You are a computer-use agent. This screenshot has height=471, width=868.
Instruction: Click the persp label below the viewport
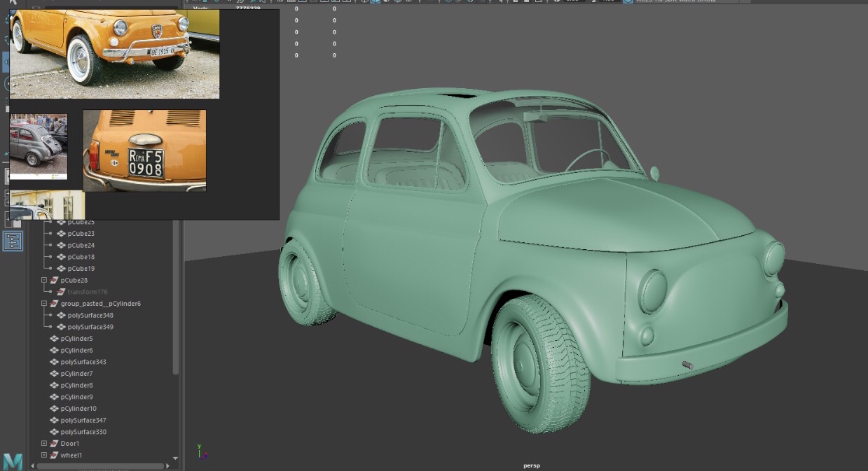pos(533,465)
